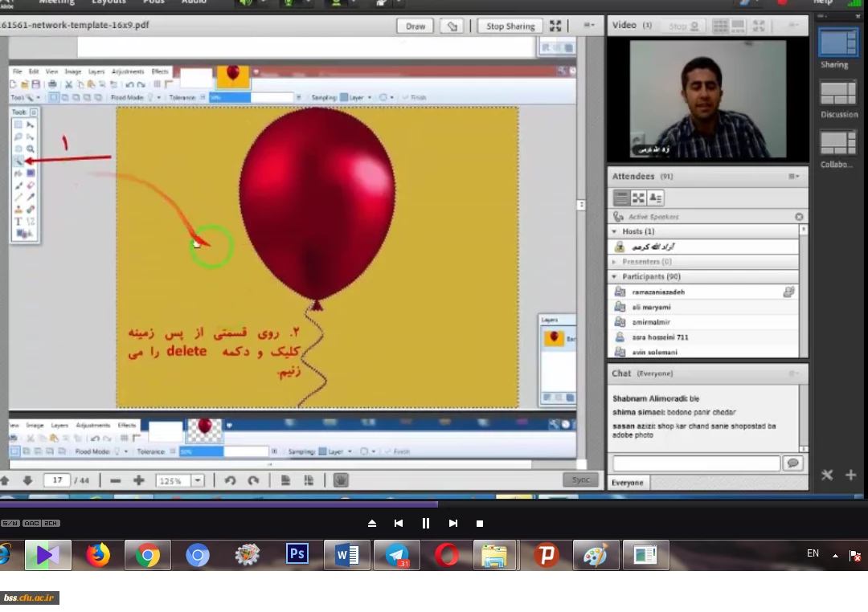The height and width of the screenshot is (612, 868).
Task: Click the pointer tool next to Draw
Action: pos(452,26)
